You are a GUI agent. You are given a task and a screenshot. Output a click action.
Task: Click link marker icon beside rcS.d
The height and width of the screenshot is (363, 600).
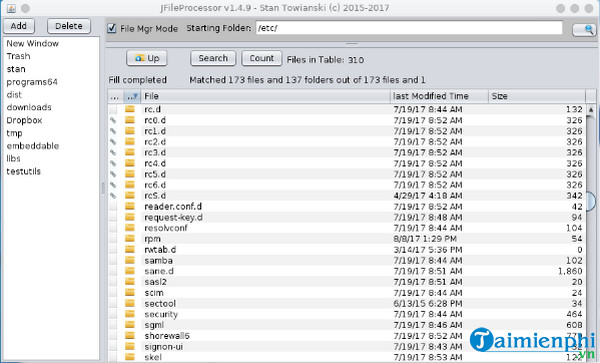113,196
